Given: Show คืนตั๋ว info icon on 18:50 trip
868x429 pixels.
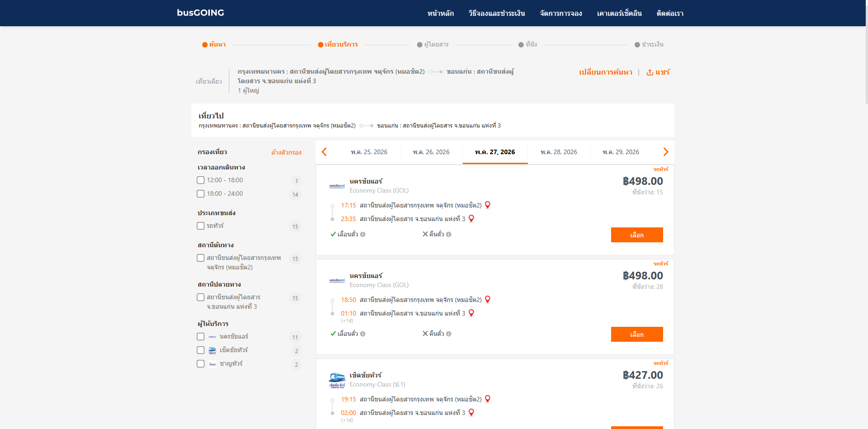Looking at the screenshot, I should (449, 334).
